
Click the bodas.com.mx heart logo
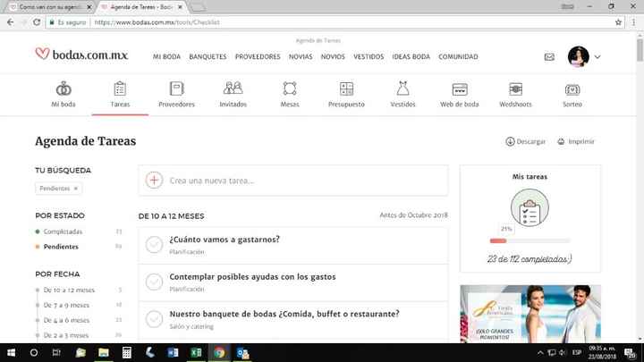81,55
